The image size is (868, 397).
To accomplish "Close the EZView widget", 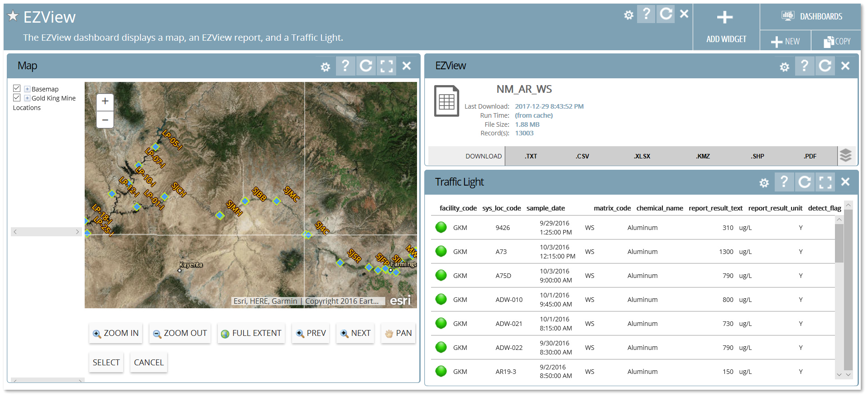I will pos(845,66).
